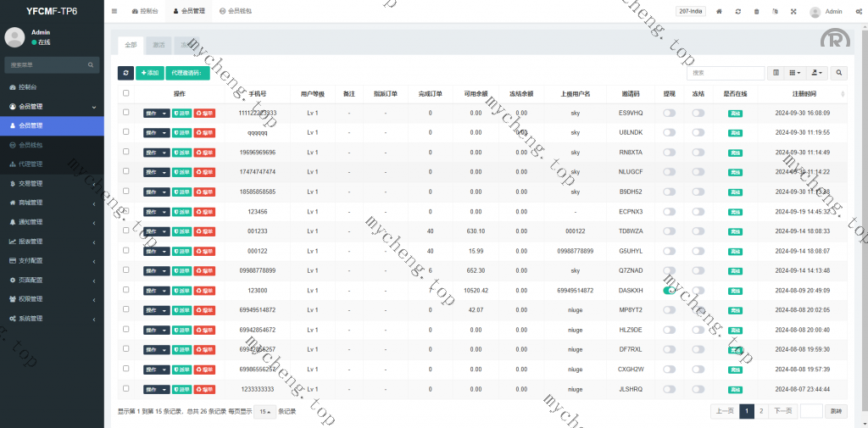Toggle 提现 switch for user 123000
Image resolution: width=868 pixels, height=428 pixels.
669,290
